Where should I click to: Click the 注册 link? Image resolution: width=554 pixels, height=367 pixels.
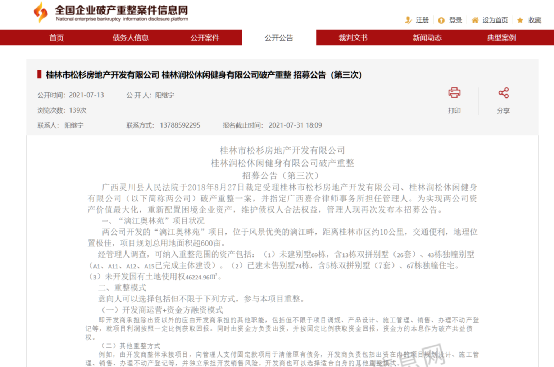pos(422,20)
